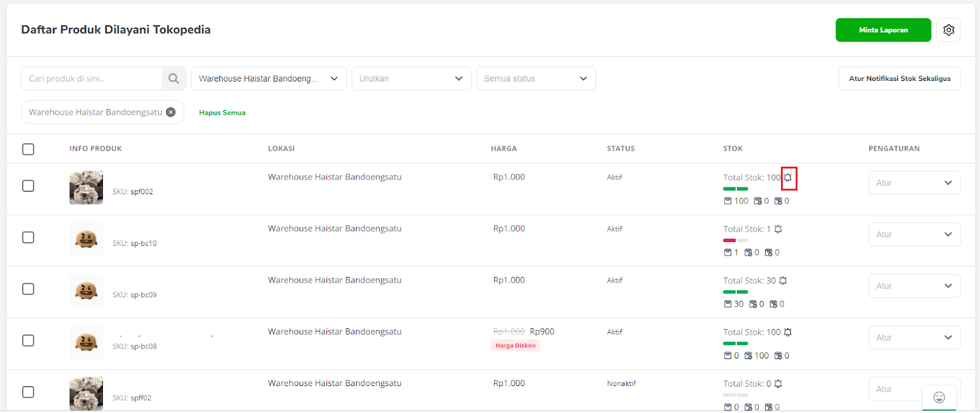Click the SKU: sp-bc10 label

(135, 243)
